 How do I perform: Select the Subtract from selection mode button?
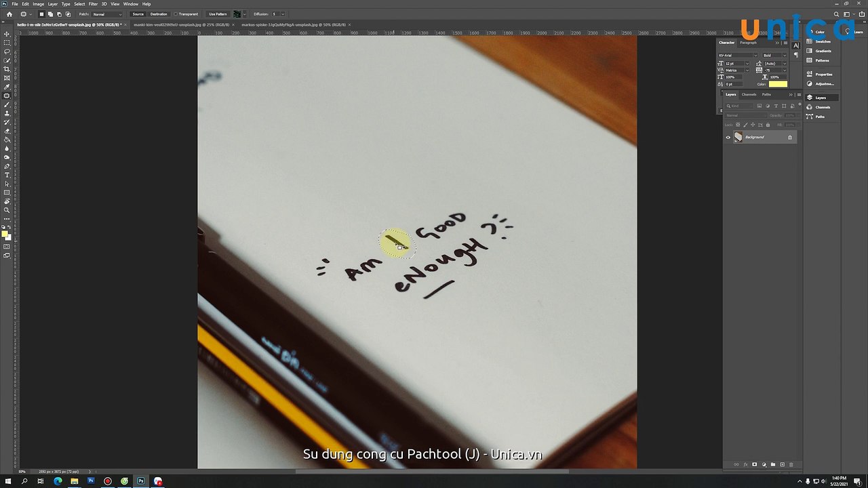(x=59, y=14)
